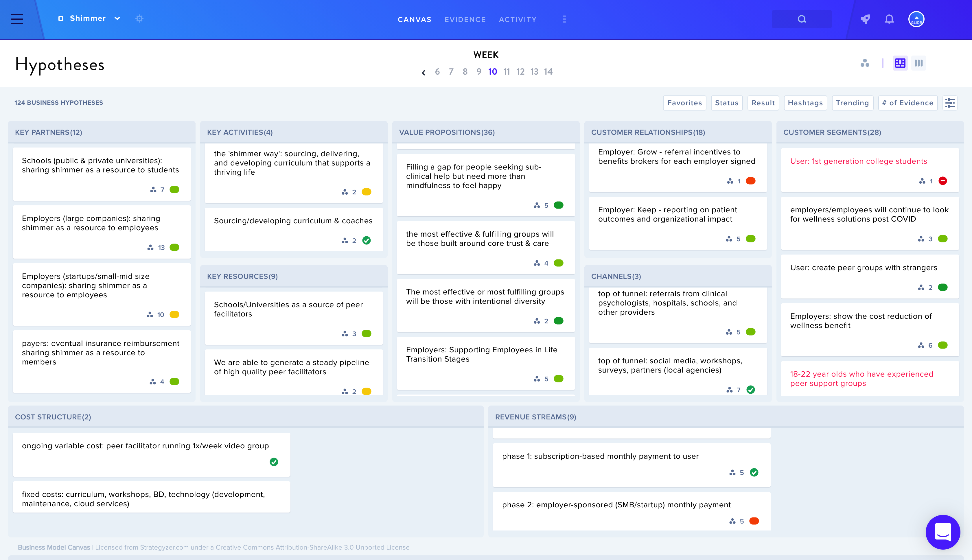Open the # of Evidence filter dropdown

908,103
